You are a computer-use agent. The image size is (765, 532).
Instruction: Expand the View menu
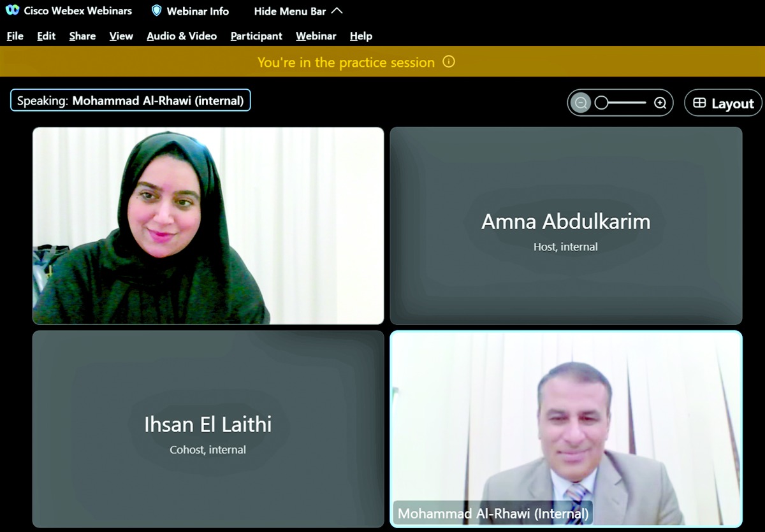click(x=121, y=36)
